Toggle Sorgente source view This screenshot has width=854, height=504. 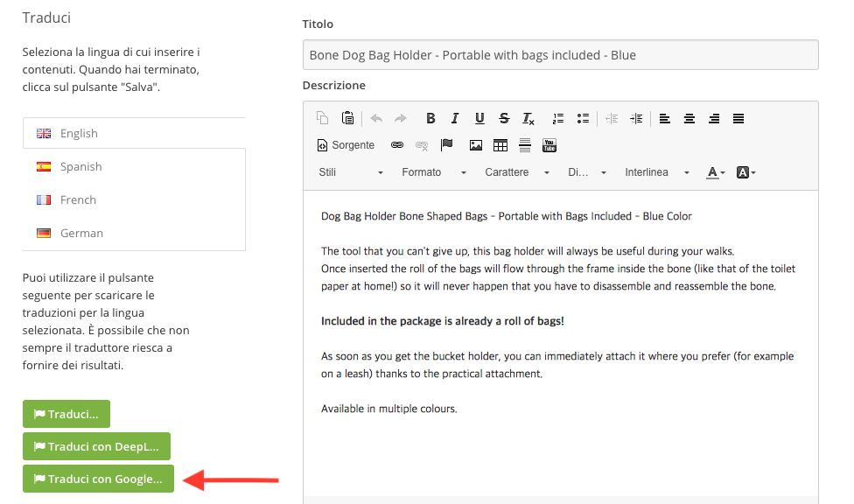pos(346,145)
